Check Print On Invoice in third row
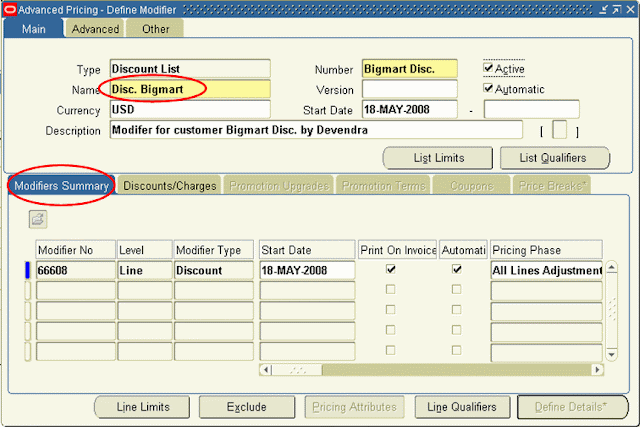640x427 pixels. (391, 310)
